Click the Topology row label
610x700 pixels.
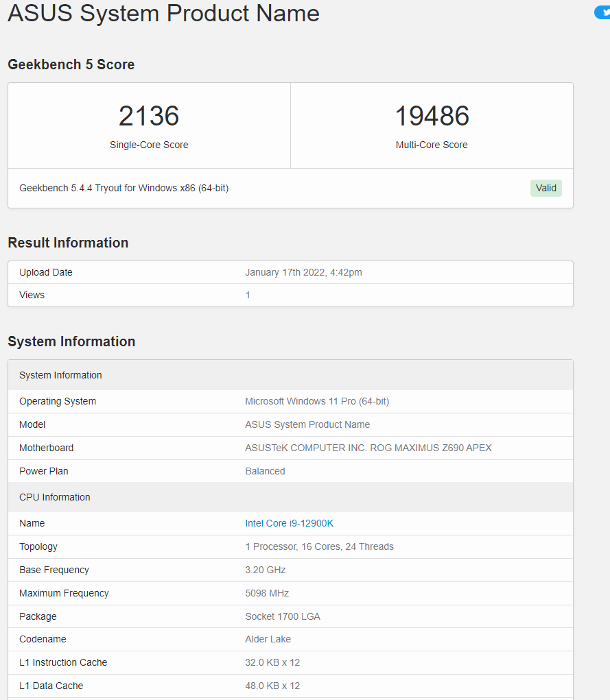click(38, 546)
